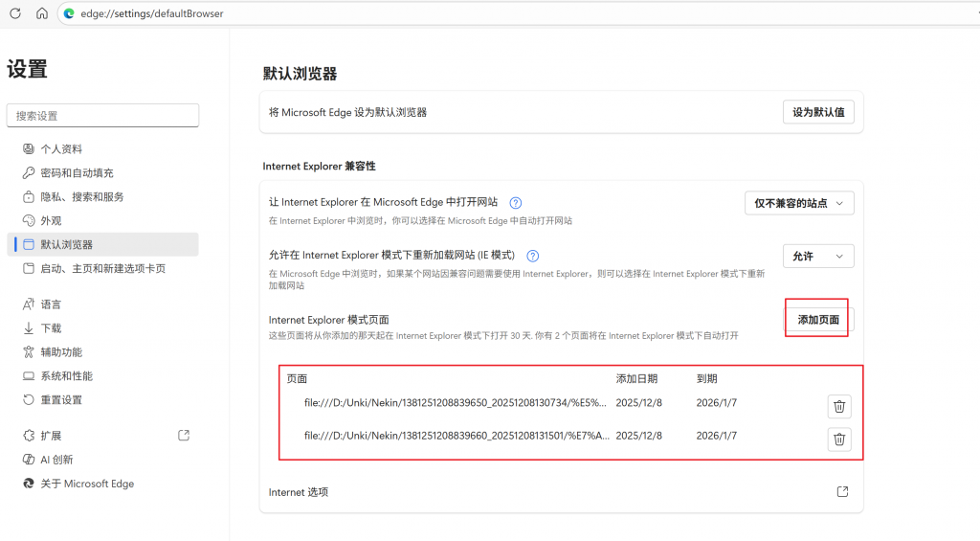Delete the first IE mode page entry
The image size is (980, 541).
pos(839,407)
